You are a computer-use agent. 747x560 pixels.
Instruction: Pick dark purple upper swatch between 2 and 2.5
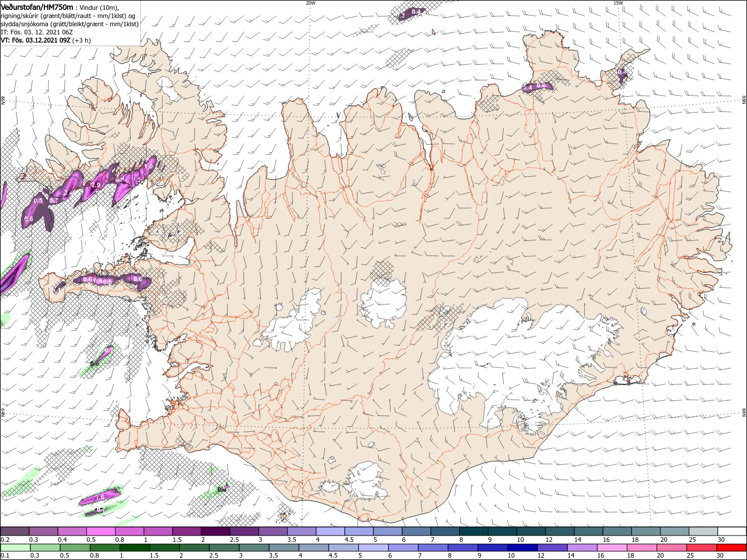(x=216, y=531)
